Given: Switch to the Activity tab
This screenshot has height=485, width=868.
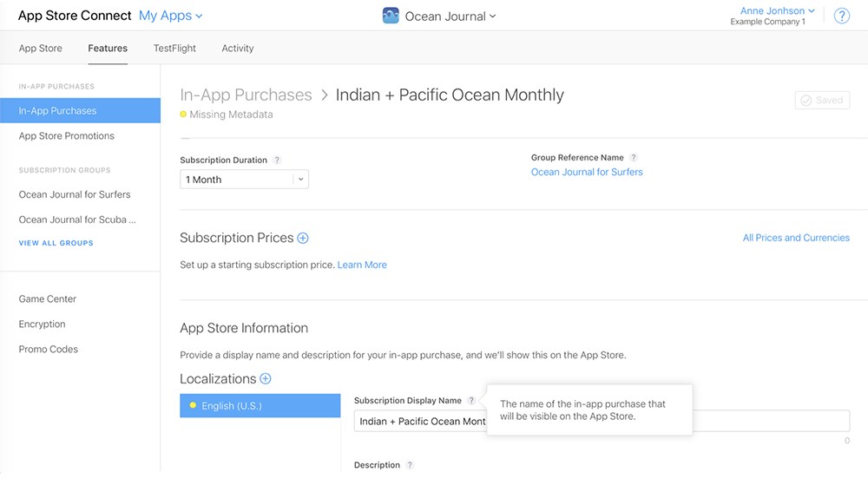Looking at the screenshot, I should [238, 48].
